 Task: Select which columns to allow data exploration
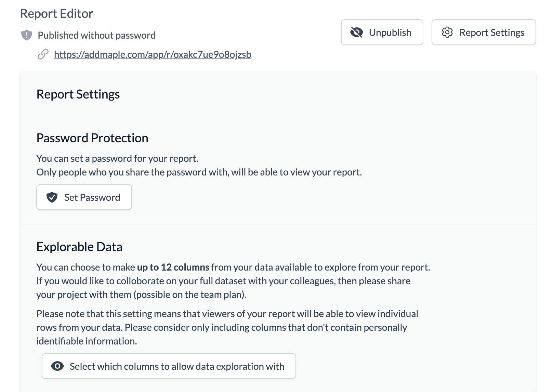pyautogui.click(x=169, y=366)
